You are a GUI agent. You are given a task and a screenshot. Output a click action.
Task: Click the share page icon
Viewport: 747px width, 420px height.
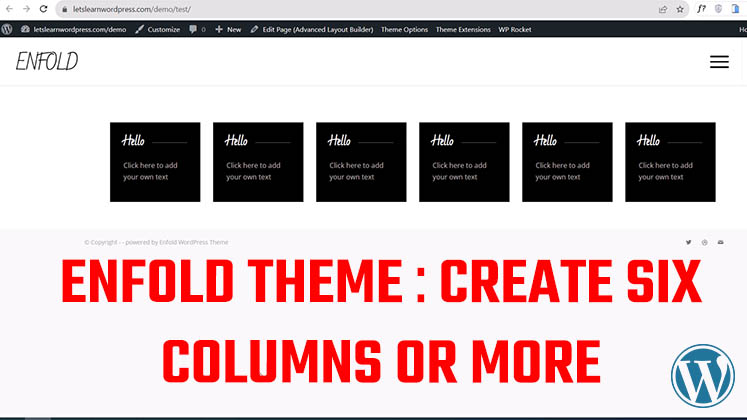click(x=663, y=10)
